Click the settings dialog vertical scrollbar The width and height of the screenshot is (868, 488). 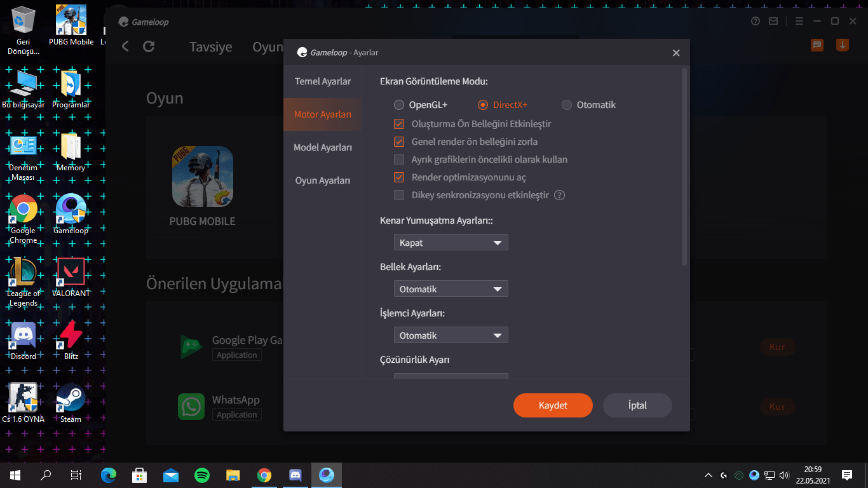coord(684,166)
